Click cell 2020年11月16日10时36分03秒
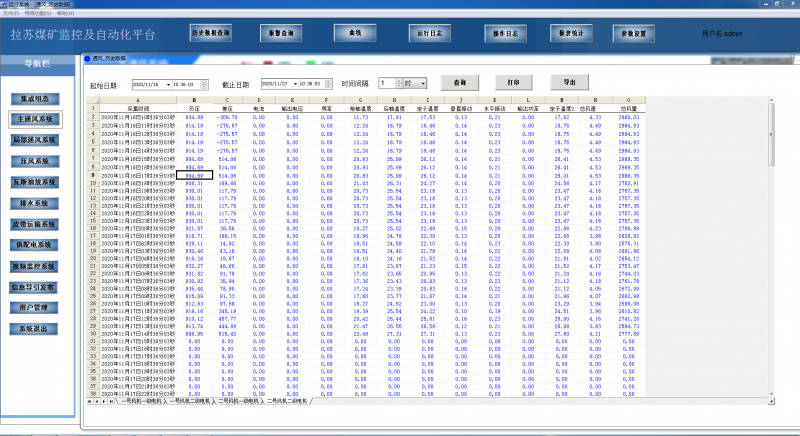This screenshot has width=800, height=436. click(138, 117)
